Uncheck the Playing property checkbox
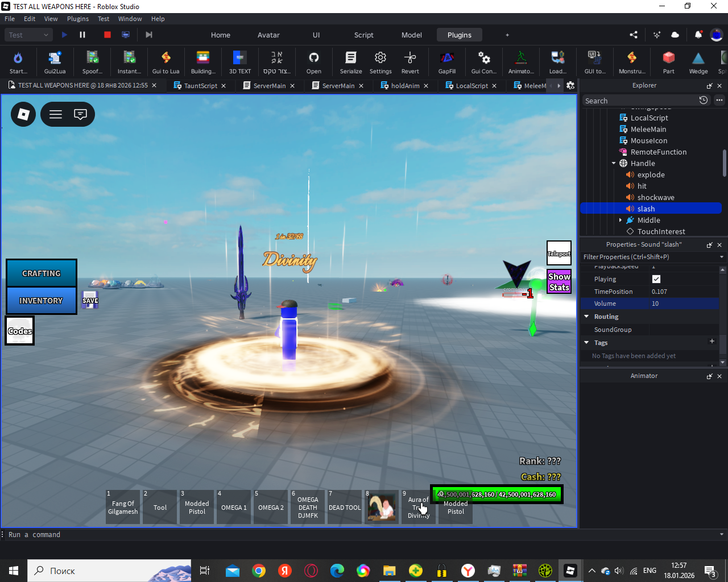Viewport: 728px width, 582px height. (656, 279)
